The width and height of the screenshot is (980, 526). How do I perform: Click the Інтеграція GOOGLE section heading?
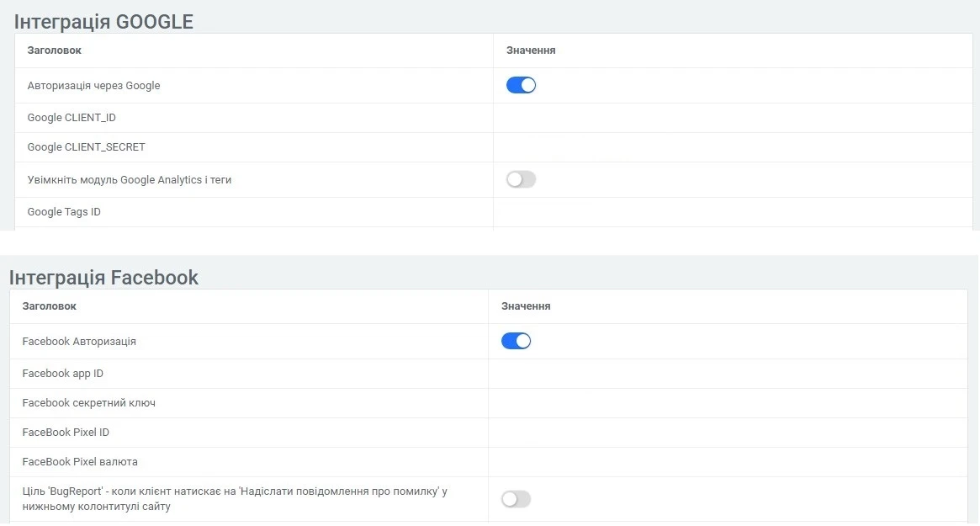point(103,22)
